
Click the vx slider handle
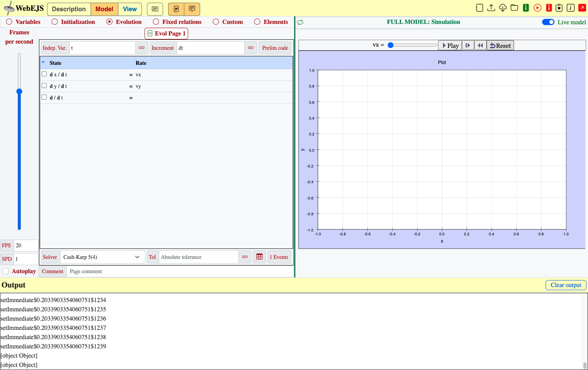pos(391,45)
